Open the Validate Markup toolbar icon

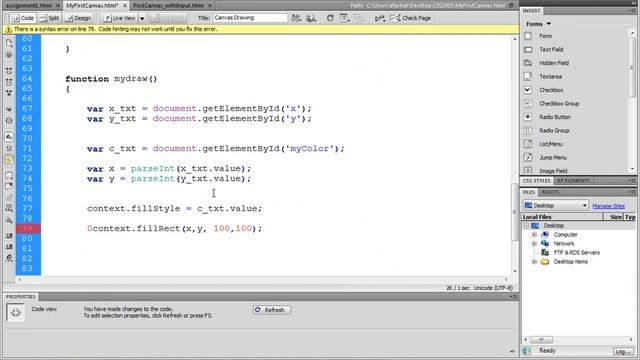(x=379, y=18)
